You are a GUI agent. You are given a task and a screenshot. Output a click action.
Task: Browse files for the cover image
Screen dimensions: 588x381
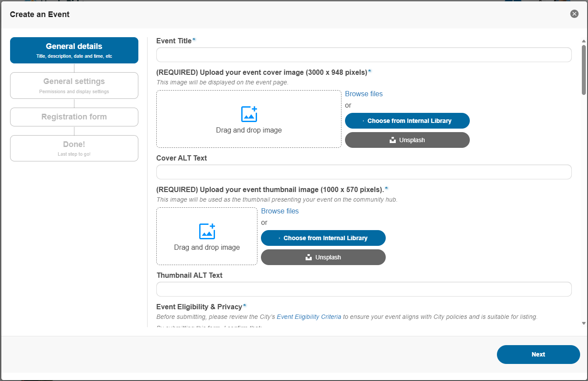click(x=364, y=94)
